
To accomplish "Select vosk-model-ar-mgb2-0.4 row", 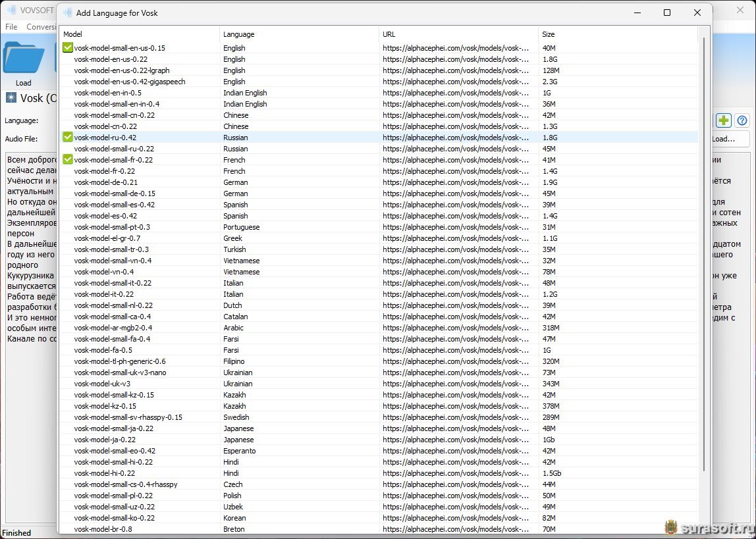I will coord(379,328).
